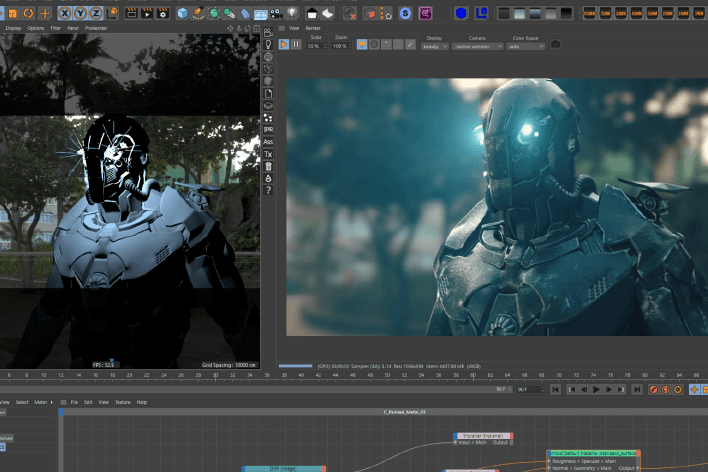The width and height of the screenshot is (708, 472).
Task: Add a Floor environment object
Action: pos(261,14)
